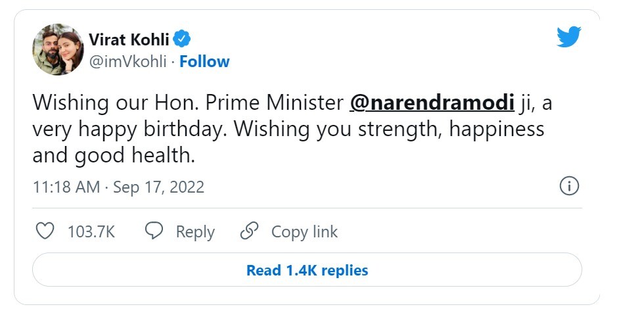Click the chain link copy icon

[x=249, y=231]
